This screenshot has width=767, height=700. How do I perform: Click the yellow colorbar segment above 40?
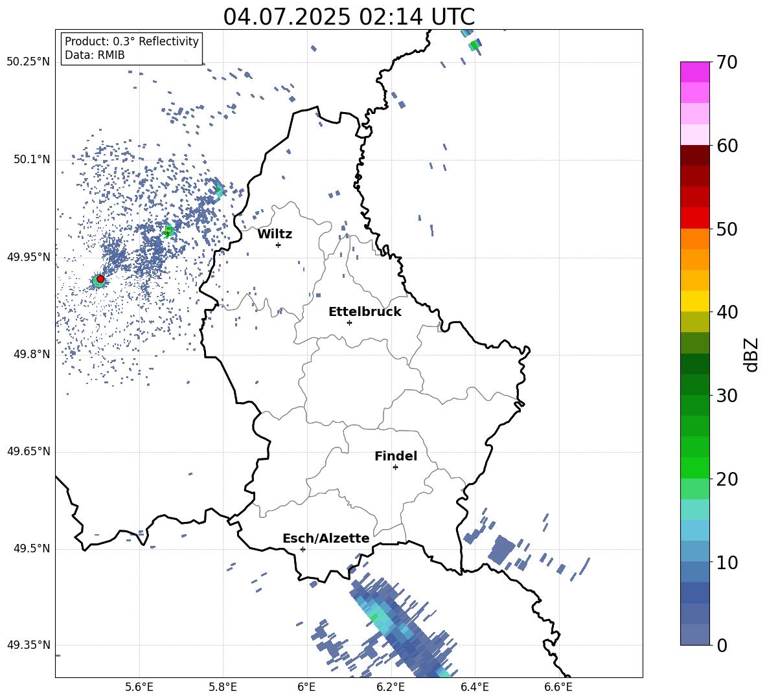(694, 301)
